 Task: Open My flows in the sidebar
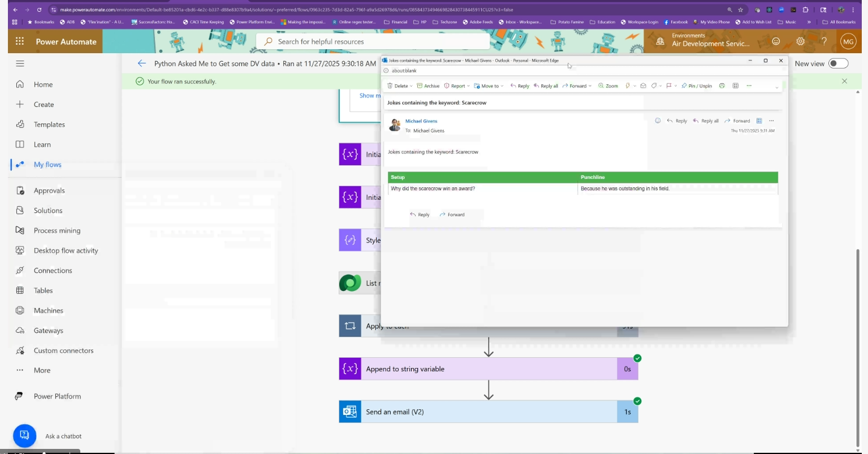[x=47, y=165]
